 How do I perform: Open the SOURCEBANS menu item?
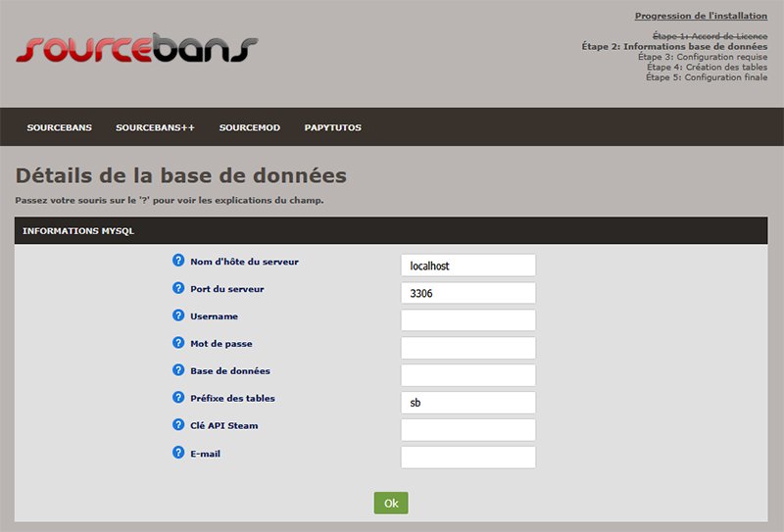60,128
